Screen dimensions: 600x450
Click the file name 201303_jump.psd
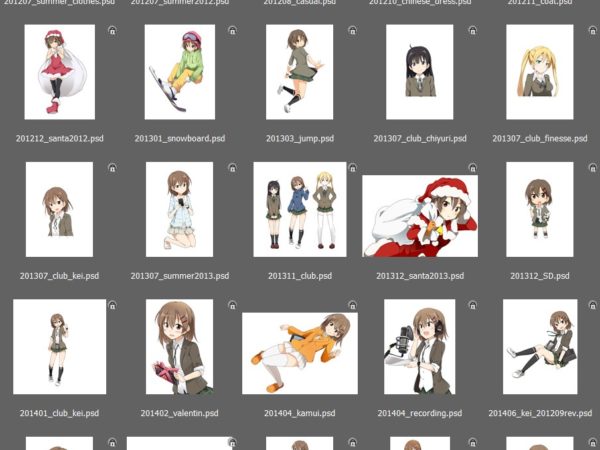tap(300, 139)
